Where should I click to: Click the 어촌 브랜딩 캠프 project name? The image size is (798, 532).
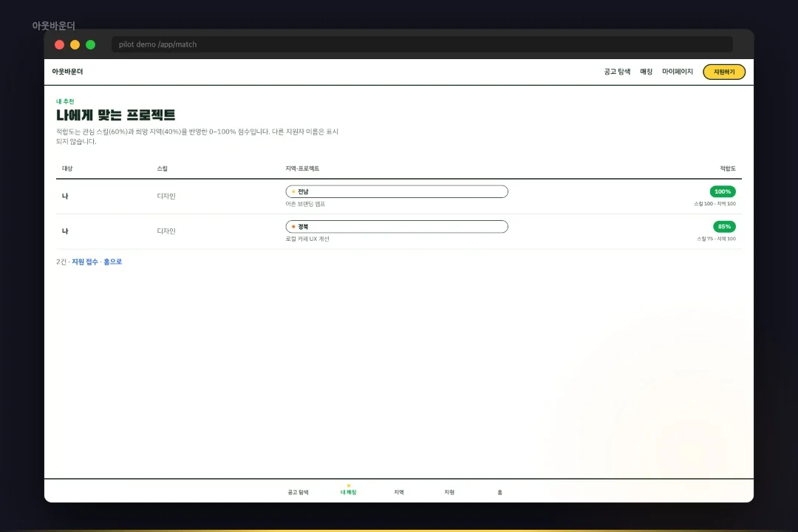tap(305, 204)
